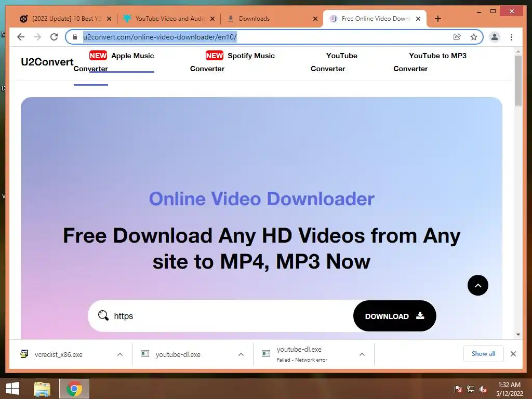
Task: Switch to the '[2022 Update] 10 Best' tab
Action: click(66, 19)
